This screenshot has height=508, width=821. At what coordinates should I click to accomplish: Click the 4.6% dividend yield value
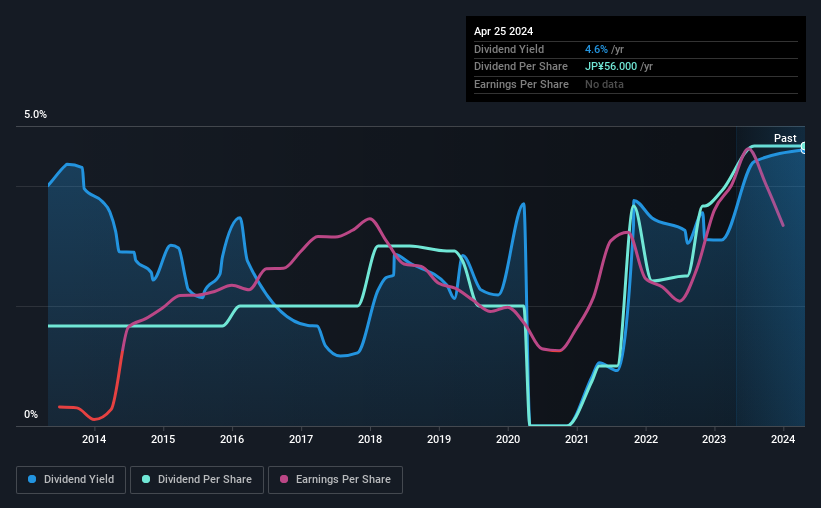coord(596,49)
